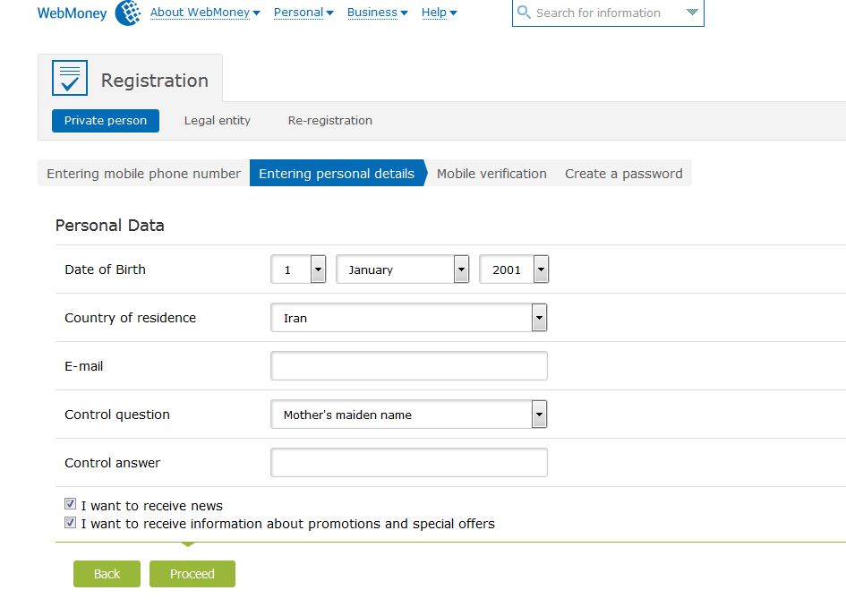Open the Personal menu

303,13
